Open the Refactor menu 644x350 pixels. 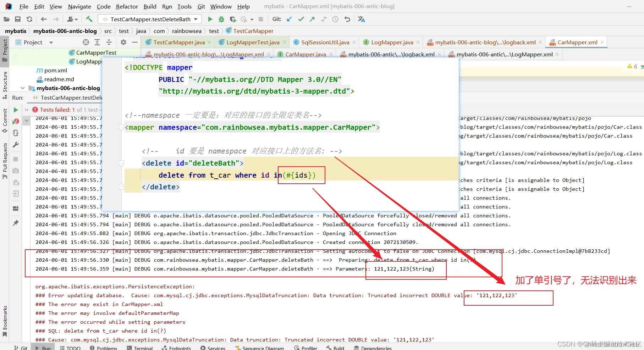(127, 6)
